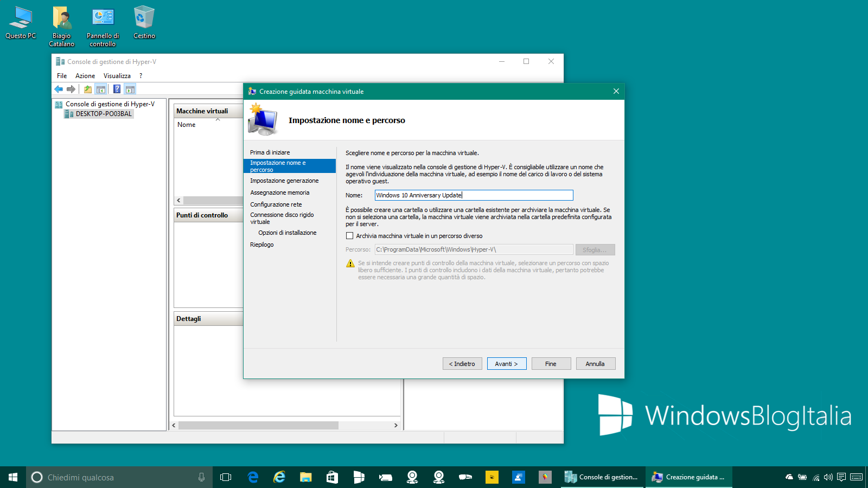This screenshot has width=868, height=488.
Task: Open Help via the question mark toolbar icon
Action: click(x=117, y=89)
